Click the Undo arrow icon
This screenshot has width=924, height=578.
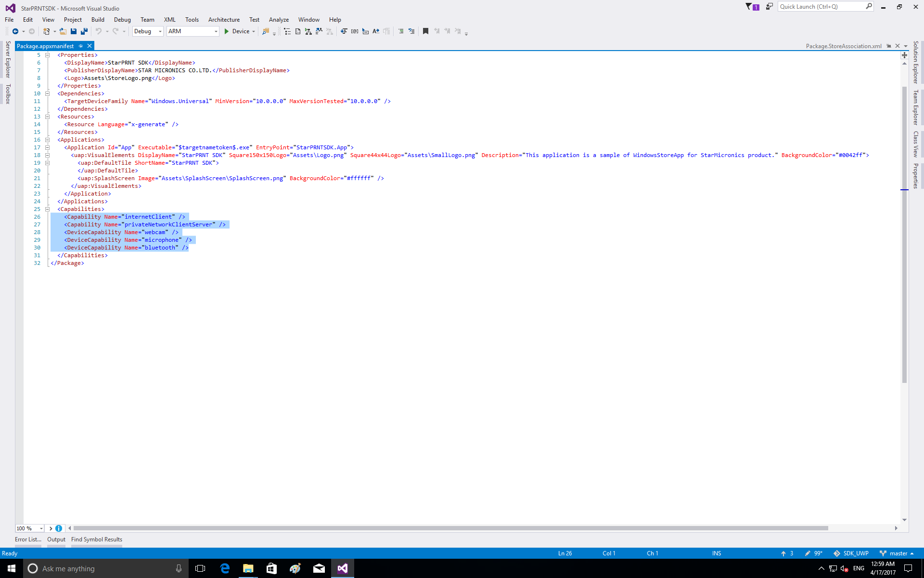click(99, 31)
